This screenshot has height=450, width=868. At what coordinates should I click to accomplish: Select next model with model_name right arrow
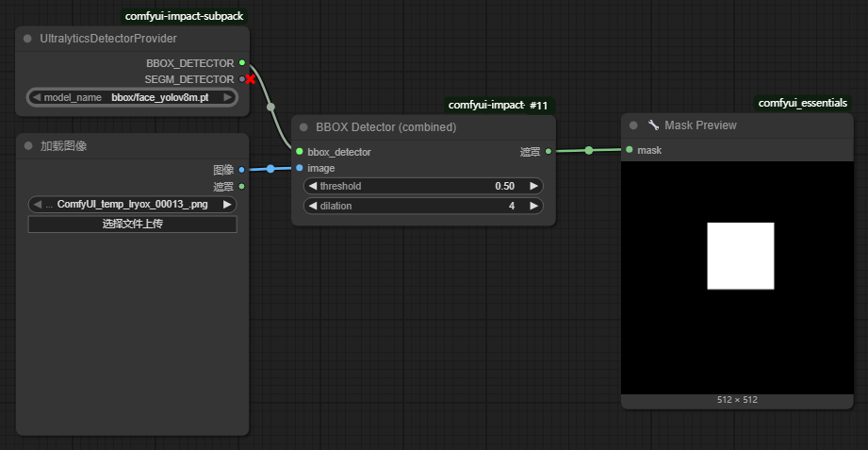[x=229, y=97]
